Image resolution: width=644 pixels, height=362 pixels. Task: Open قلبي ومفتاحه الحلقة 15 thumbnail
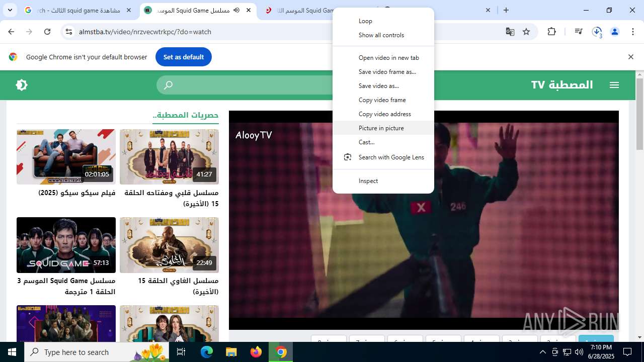point(169,157)
